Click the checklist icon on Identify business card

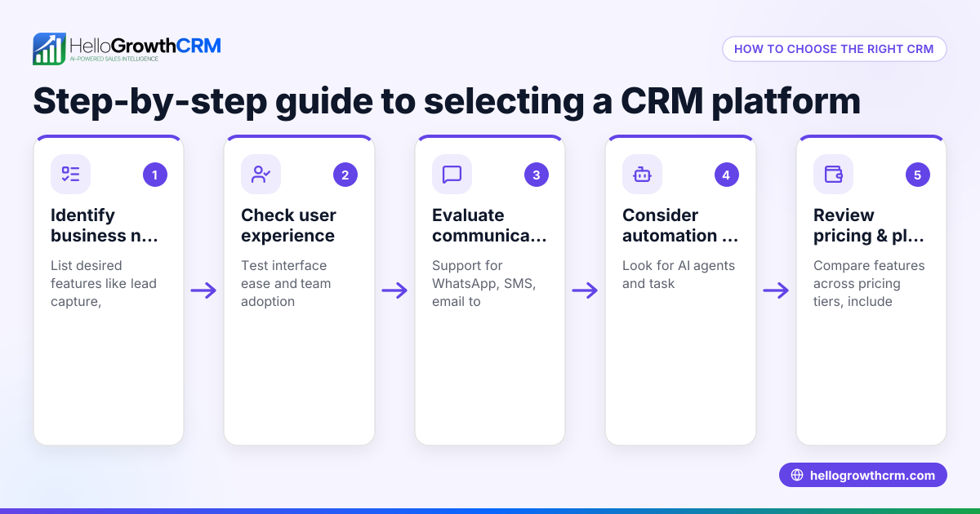[x=70, y=175]
